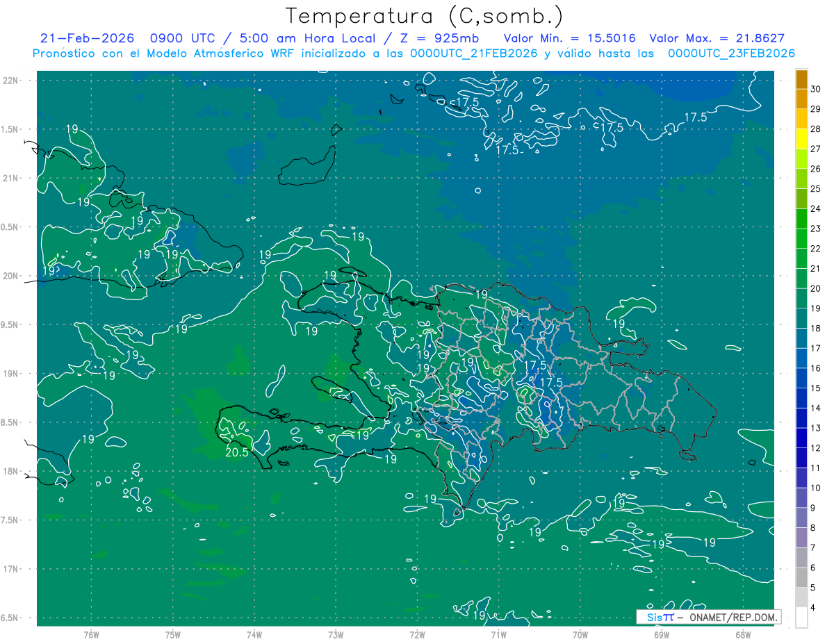834x644 pixels.
Task: Click the "18N" latitude axis label
Action: 10,471
